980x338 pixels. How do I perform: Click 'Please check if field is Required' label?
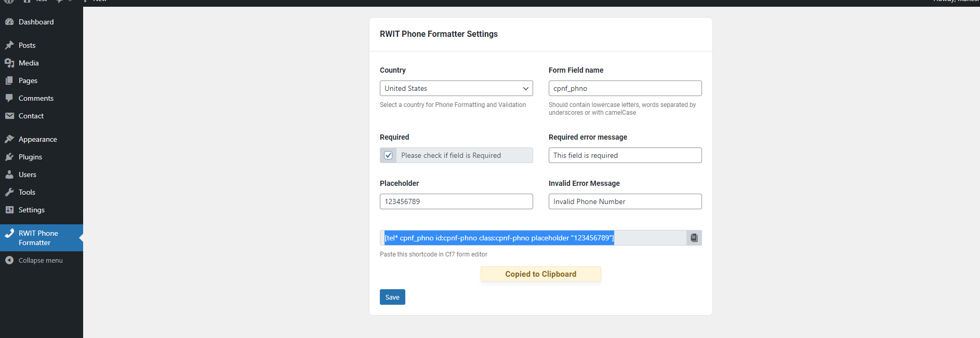[451, 155]
